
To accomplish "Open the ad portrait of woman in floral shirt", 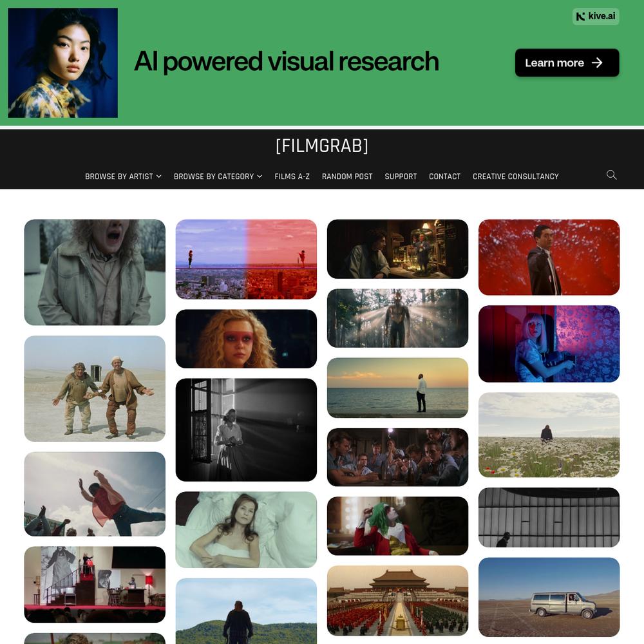I will point(63,63).
